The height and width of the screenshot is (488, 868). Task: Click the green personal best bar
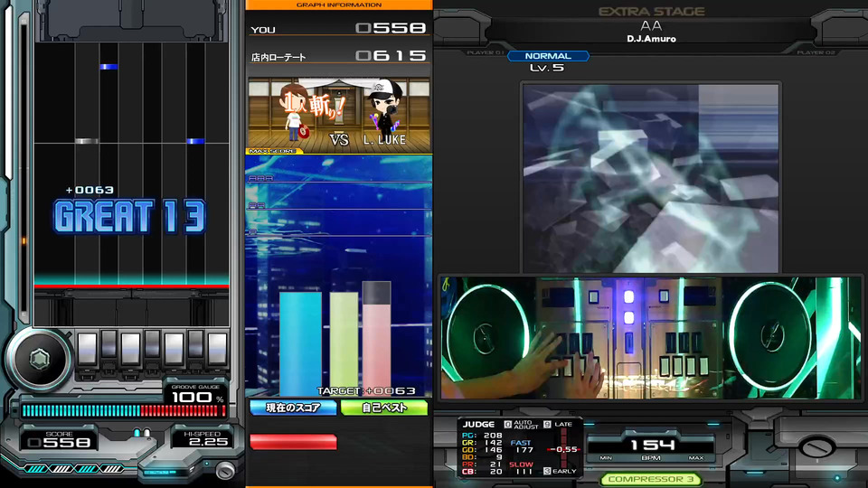point(344,343)
